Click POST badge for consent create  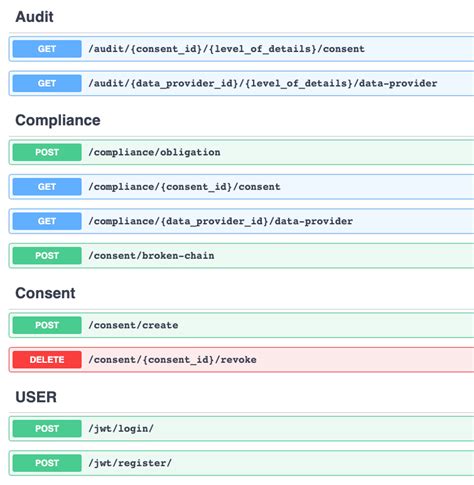[47, 325]
